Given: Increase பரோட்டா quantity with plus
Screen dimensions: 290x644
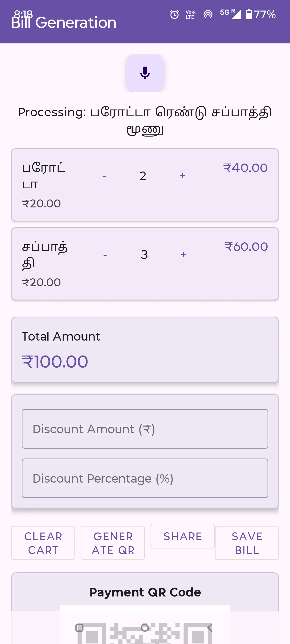Looking at the screenshot, I should (182, 176).
